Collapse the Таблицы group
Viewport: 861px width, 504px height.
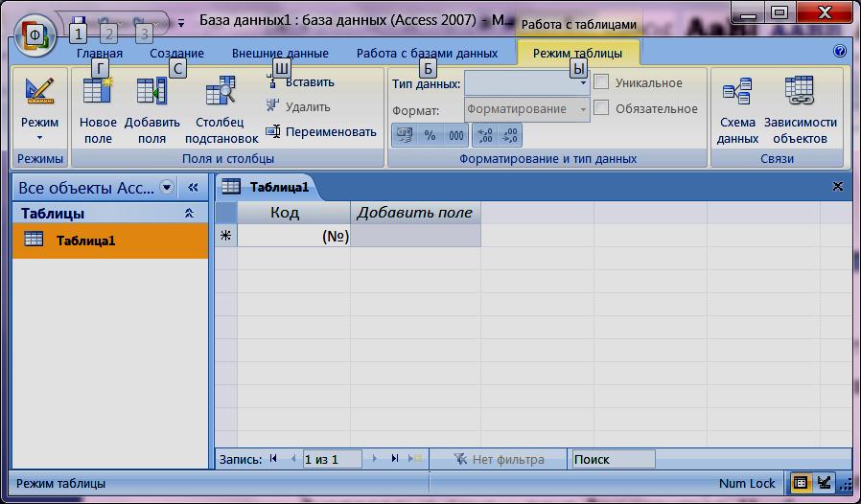[189, 213]
